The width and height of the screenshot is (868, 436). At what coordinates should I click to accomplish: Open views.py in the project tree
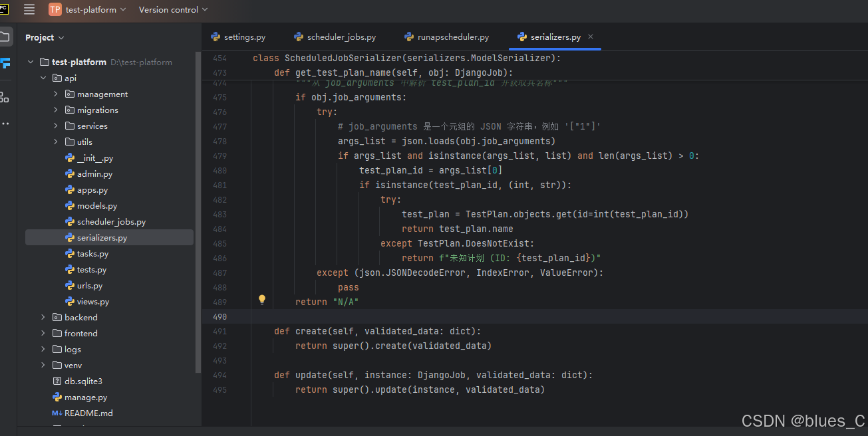click(93, 301)
